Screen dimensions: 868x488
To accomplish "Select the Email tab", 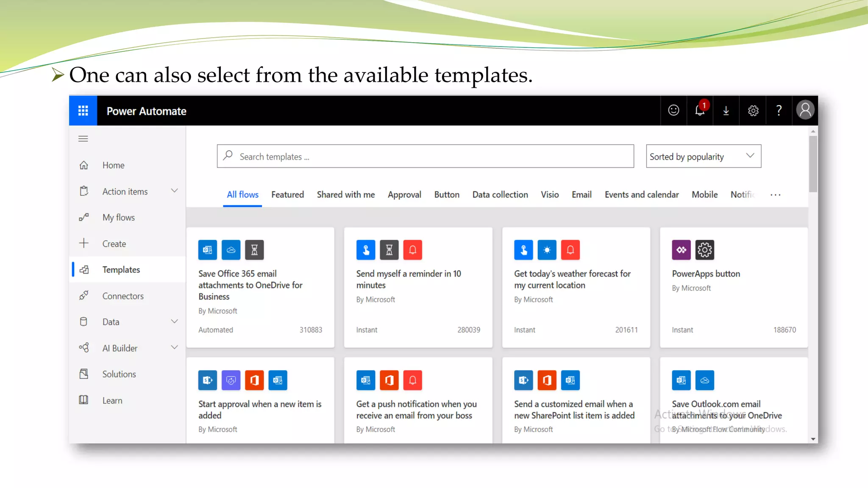I will 581,195.
